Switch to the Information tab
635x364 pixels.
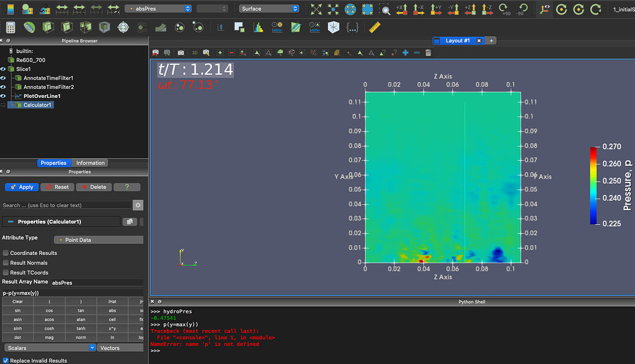pos(90,162)
